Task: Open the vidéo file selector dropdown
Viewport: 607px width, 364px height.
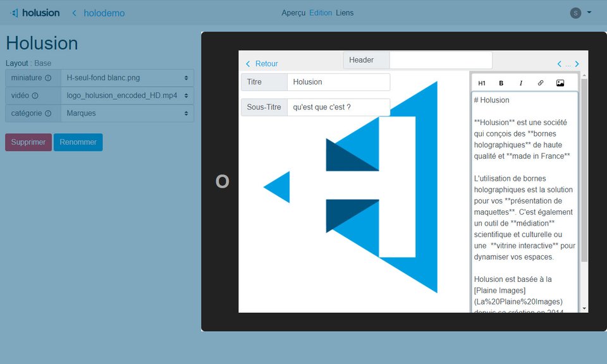Action: click(x=128, y=95)
